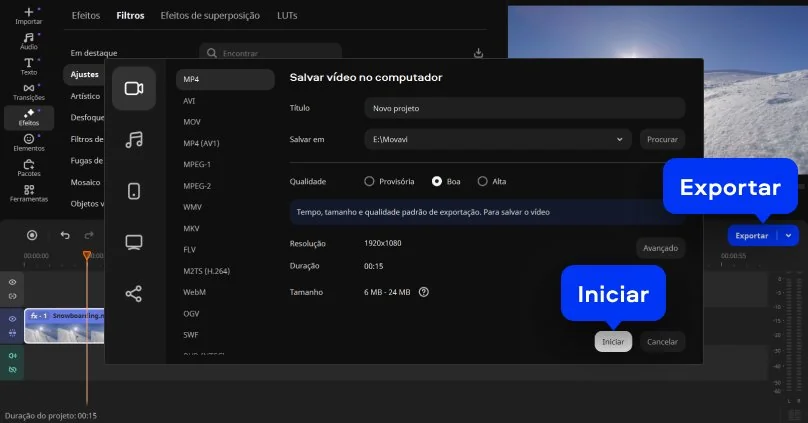Click the Avançado settings button

coord(660,248)
